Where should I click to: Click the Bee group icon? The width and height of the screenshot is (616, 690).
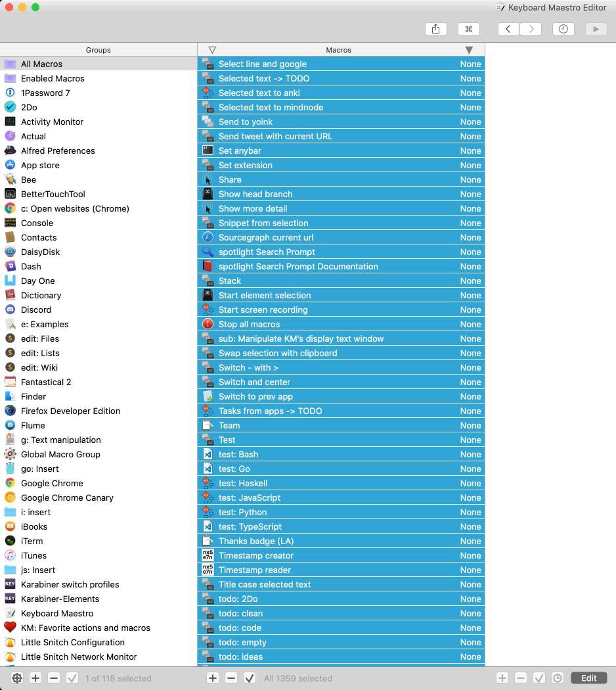pos(10,179)
